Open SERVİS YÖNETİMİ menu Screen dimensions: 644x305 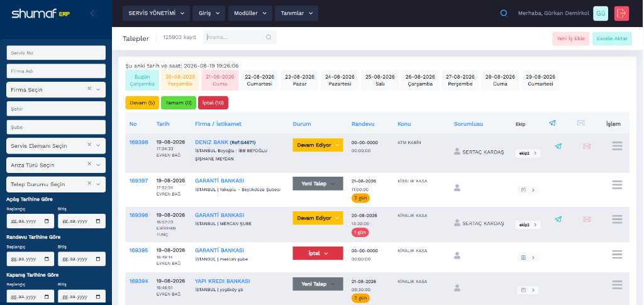pyautogui.click(x=156, y=13)
